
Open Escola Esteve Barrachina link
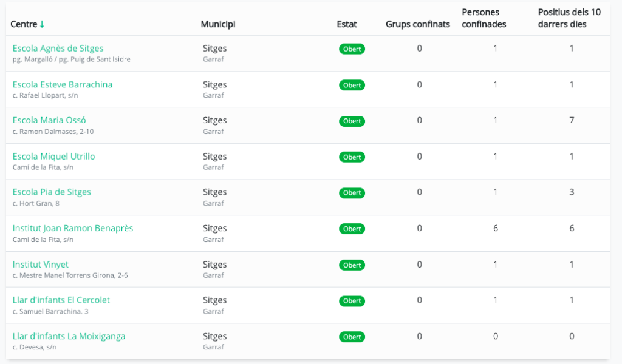(62, 84)
